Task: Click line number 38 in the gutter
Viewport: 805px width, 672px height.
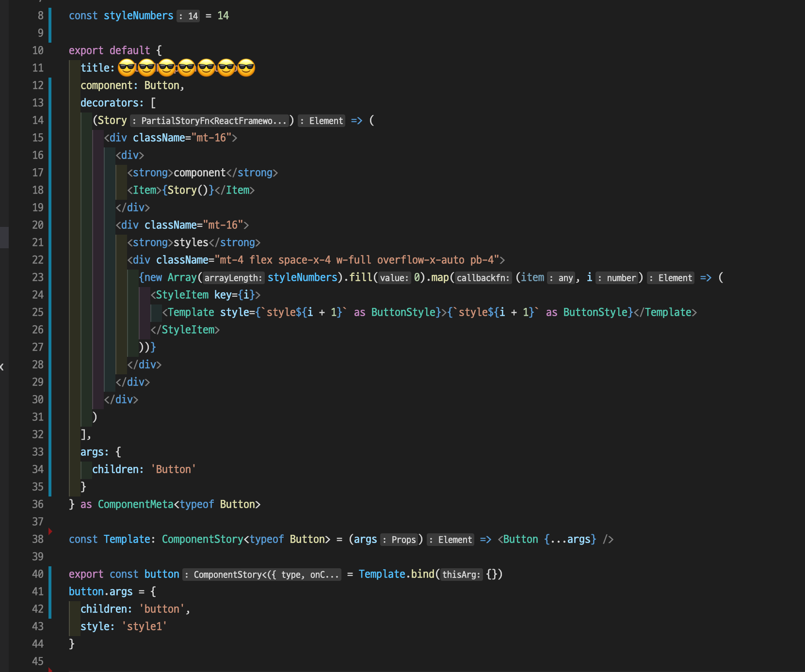Action: (38, 539)
